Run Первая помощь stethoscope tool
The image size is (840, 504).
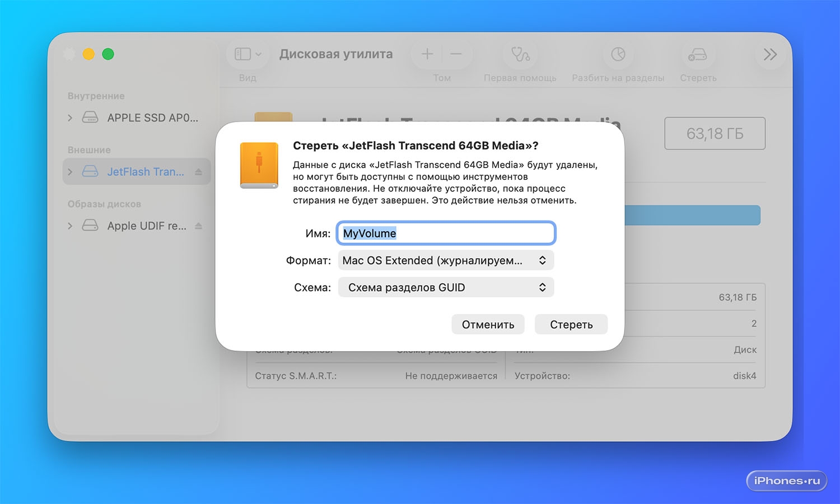tap(520, 54)
